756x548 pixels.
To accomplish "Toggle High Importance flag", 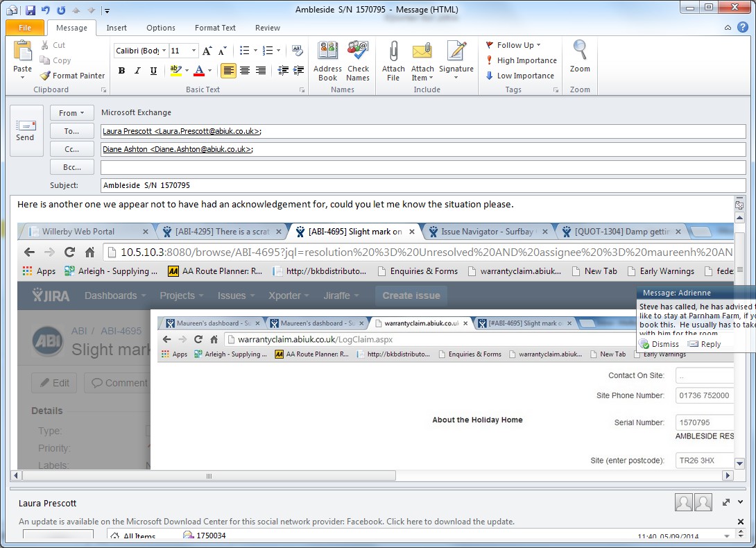I will tap(521, 60).
